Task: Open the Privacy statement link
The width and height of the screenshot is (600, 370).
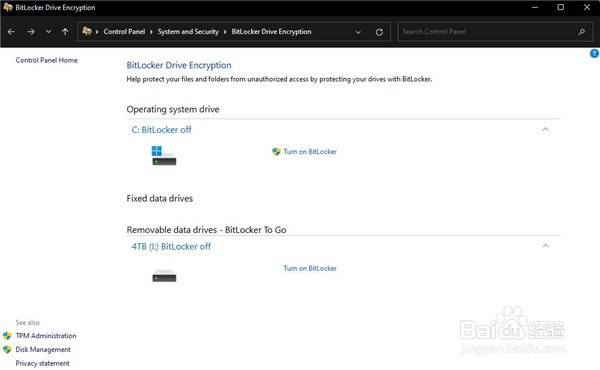Action: (42, 363)
